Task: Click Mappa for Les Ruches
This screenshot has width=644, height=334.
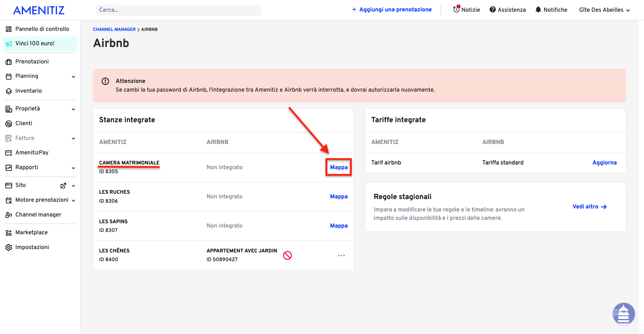Action: (339, 196)
